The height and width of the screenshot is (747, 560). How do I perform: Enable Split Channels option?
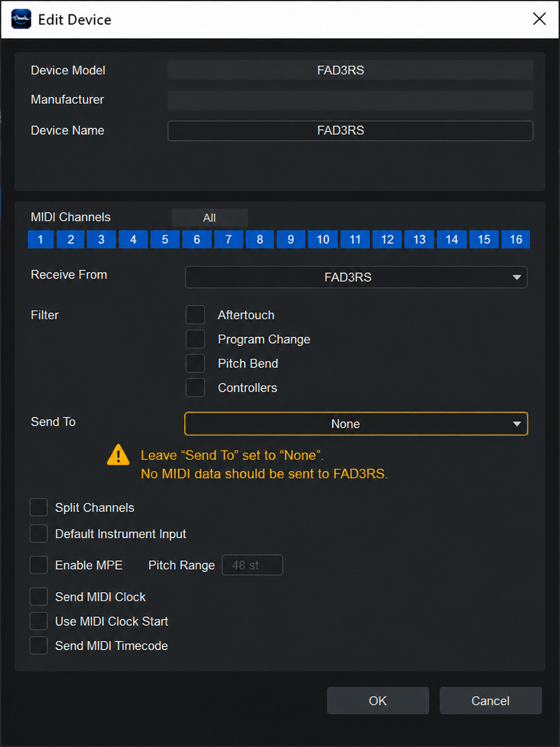click(x=39, y=507)
